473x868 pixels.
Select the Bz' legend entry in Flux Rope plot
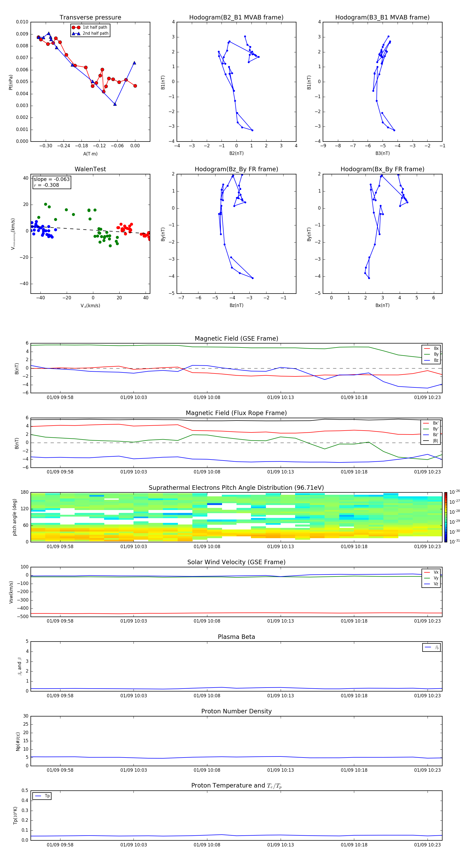click(431, 435)
